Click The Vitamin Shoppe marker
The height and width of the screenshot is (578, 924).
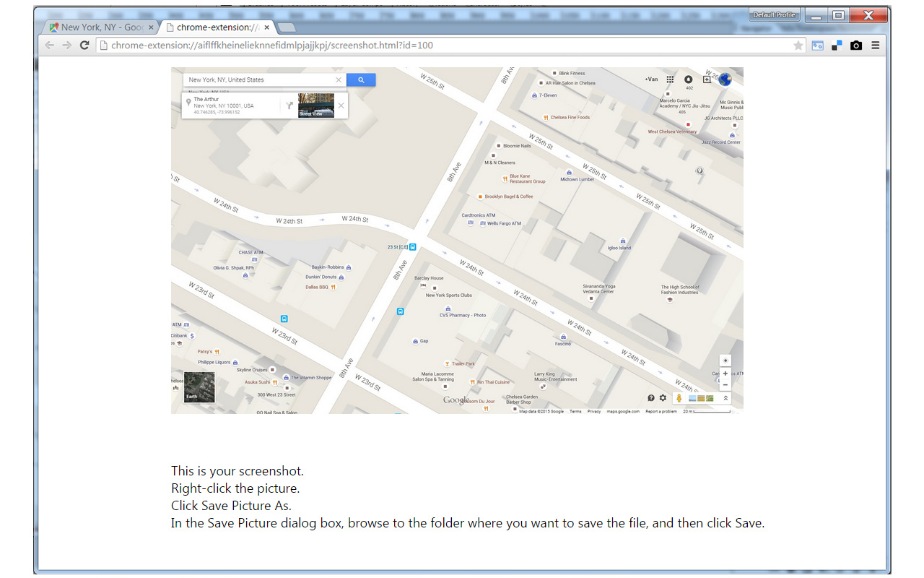286,377
